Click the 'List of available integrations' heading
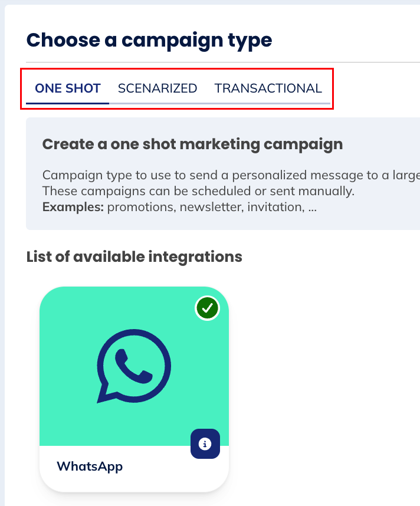The image size is (420, 506). point(134,257)
